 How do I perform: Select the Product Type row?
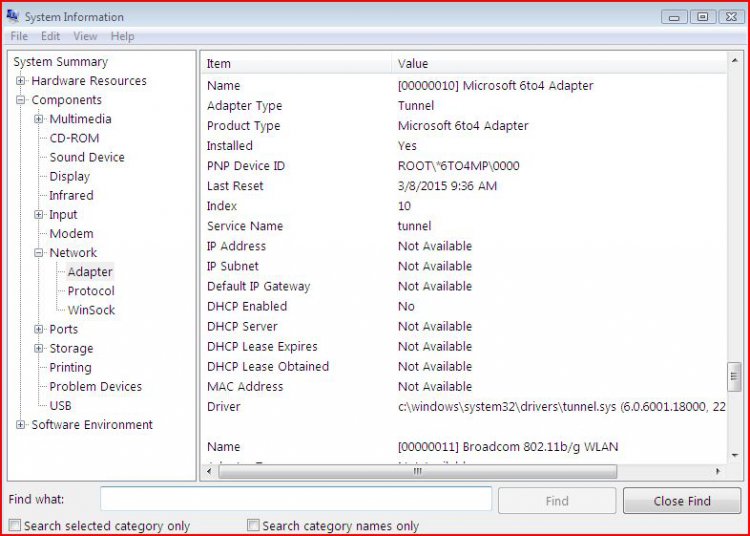point(463,126)
